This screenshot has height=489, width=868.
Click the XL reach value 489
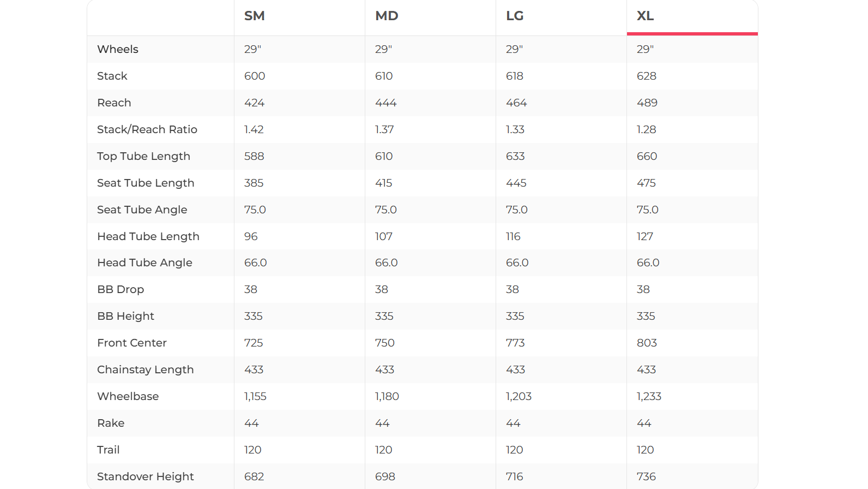(x=647, y=103)
